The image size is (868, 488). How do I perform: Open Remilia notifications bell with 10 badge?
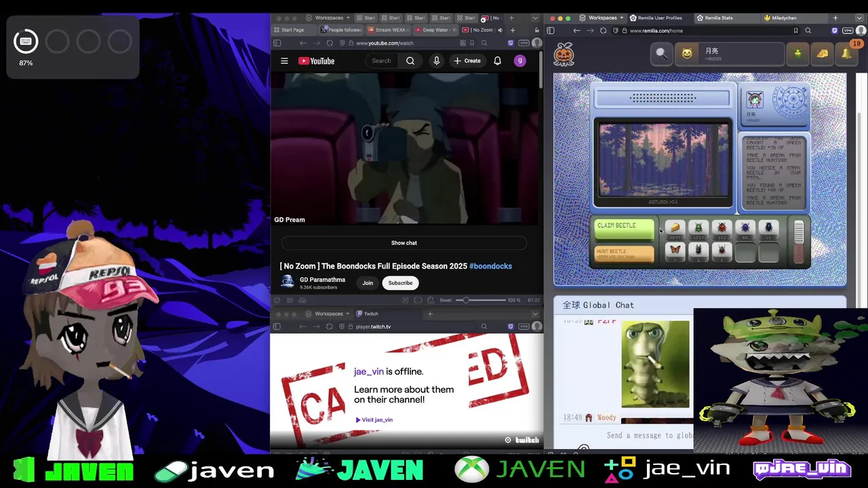847,53
